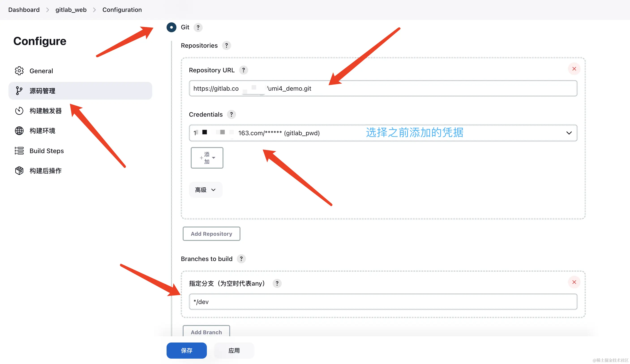
Task: Remove the repository with red X
Action: tap(574, 69)
